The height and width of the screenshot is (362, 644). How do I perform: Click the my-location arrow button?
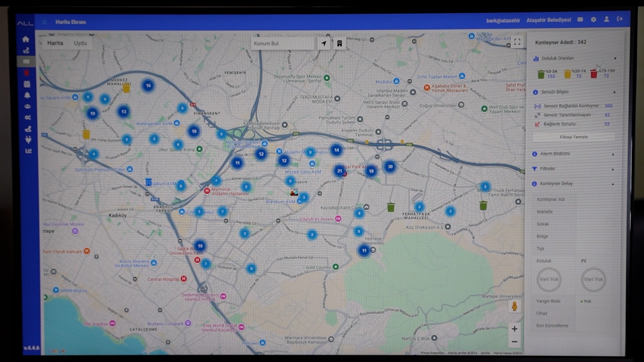click(x=324, y=43)
